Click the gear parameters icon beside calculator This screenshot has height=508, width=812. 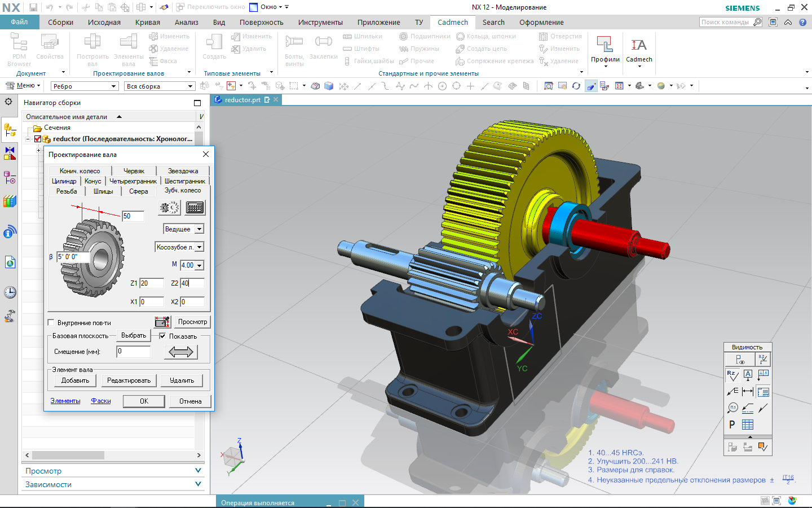(169, 208)
